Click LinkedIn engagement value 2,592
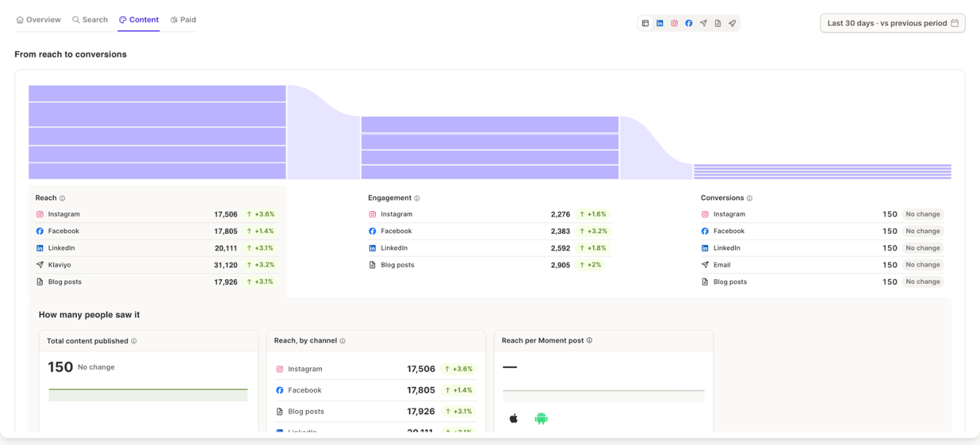Image resolution: width=980 pixels, height=445 pixels. [x=561, y=248]
